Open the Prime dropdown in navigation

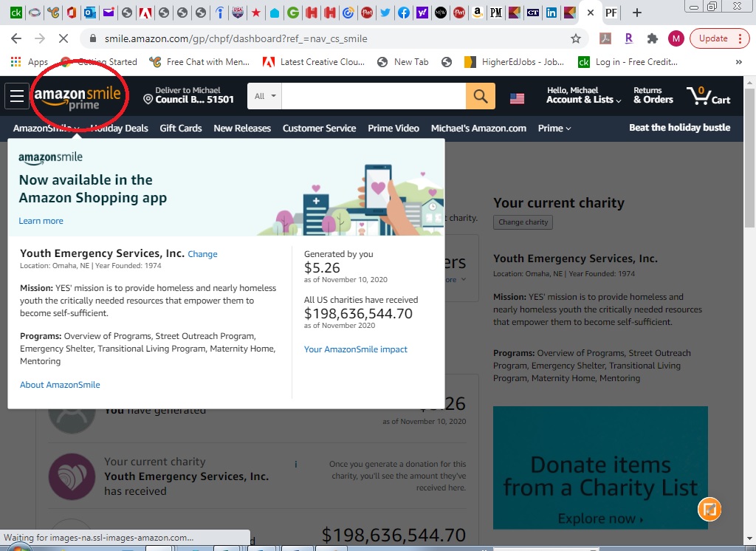click(554, 128)
